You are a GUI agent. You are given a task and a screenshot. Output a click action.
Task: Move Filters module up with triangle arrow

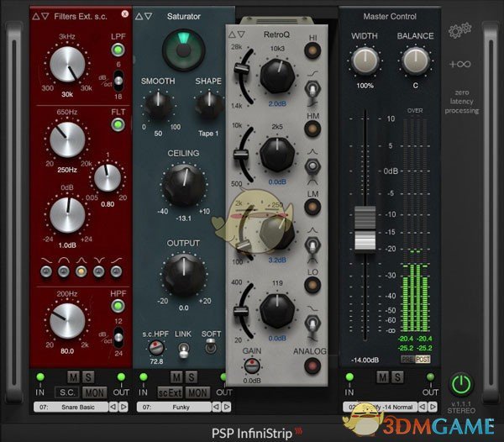pyautogui.click(x=36, y=16)
